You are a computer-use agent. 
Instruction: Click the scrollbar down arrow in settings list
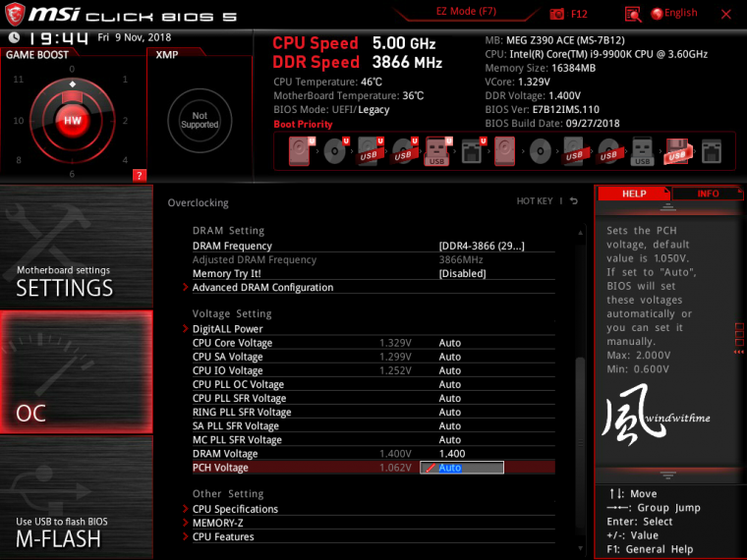580,548
